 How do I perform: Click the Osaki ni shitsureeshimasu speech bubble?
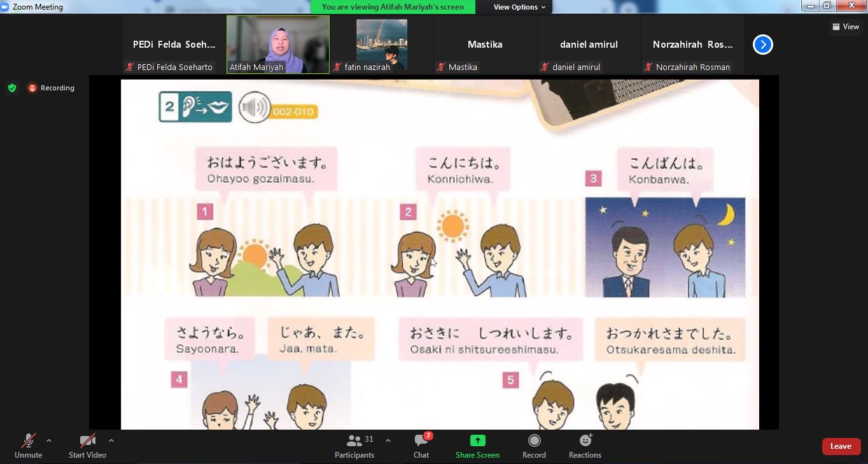point(491,340)
